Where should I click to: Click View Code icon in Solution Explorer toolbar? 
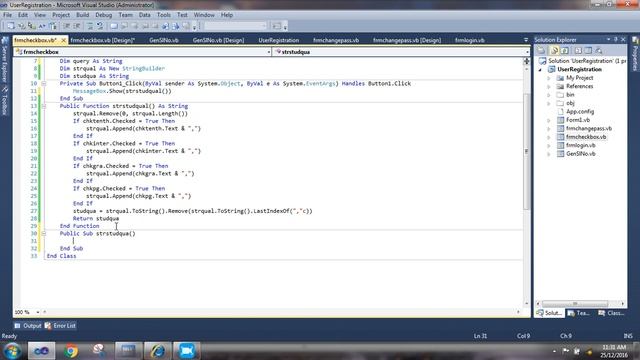578,51
